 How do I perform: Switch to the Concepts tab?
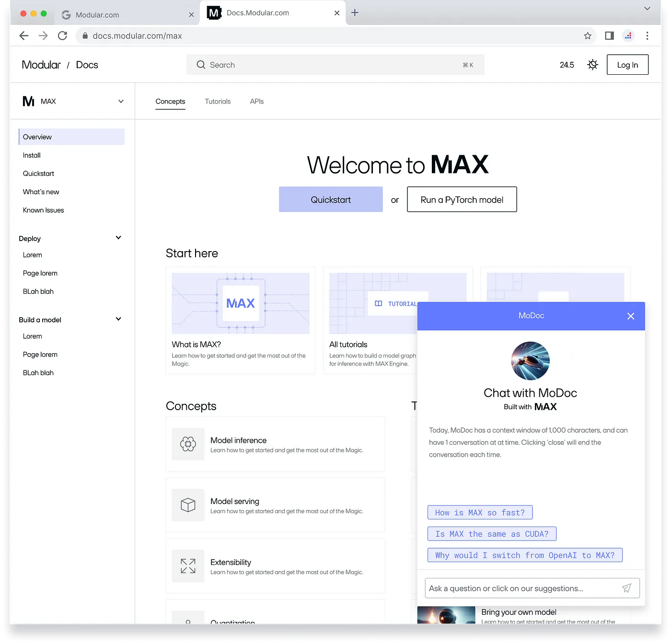[170, 102]
